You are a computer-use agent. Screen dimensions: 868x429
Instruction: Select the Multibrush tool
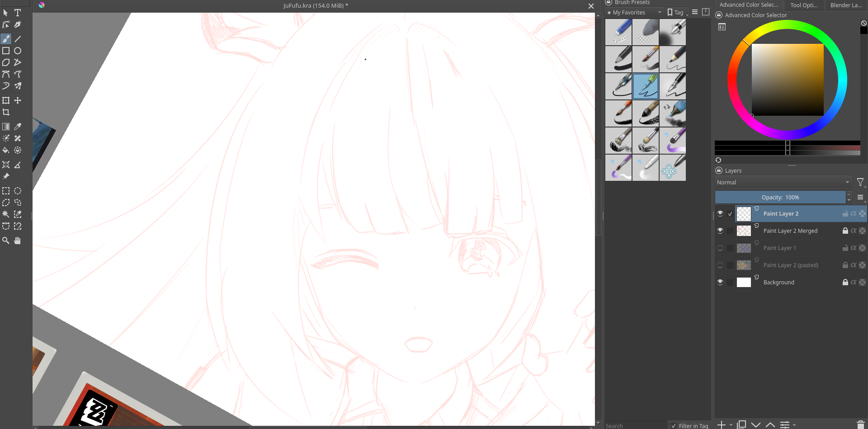coord(18,86)
